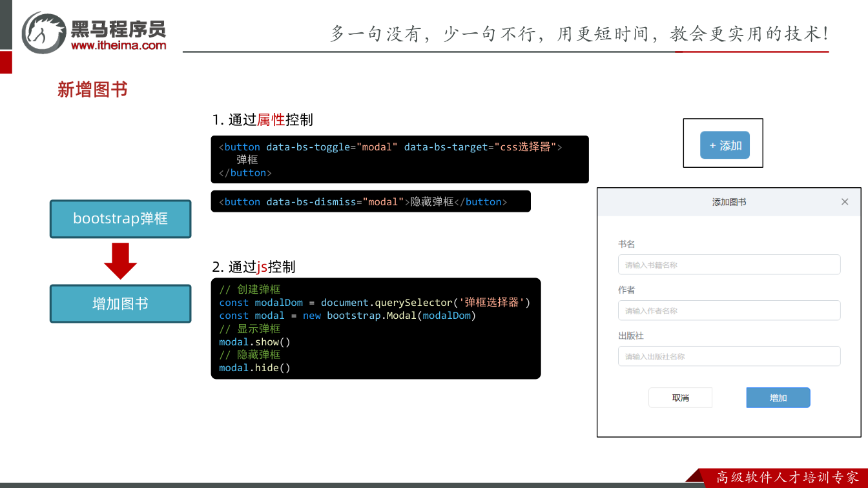Click the modal.hide() code line
The image size is (868, 488).
(255, 368)
